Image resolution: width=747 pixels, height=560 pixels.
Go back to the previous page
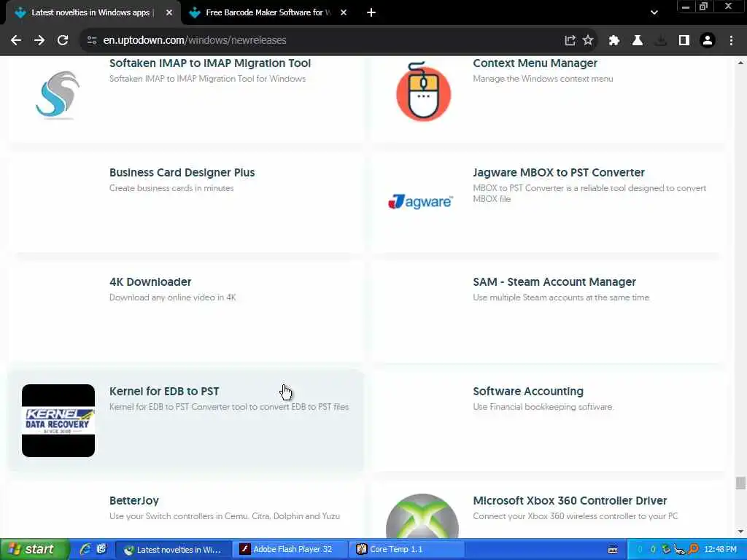(16, 41)
